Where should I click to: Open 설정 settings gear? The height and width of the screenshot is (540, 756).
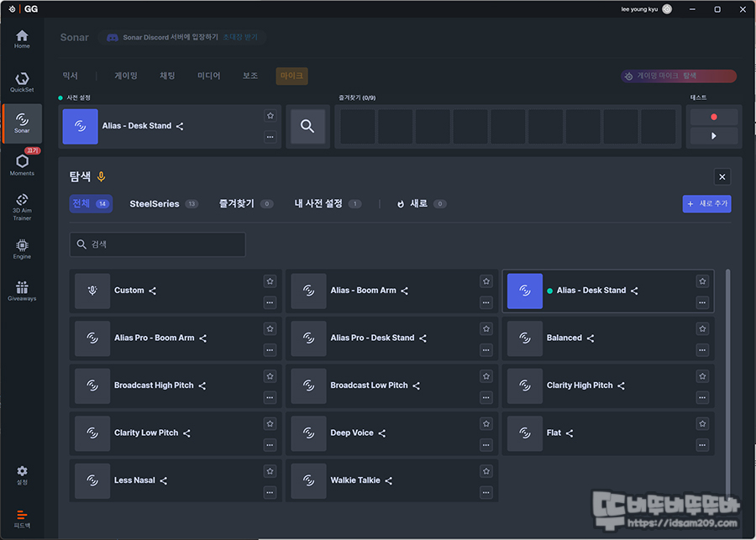[x=22, y=475]
